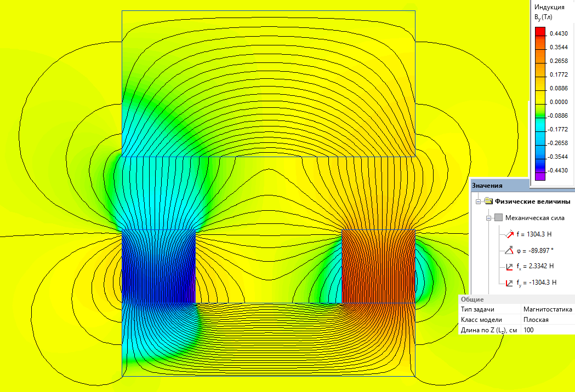Click the 0.4430 legend label
Viewport: 575px width, 392px height.
(559, 34)
